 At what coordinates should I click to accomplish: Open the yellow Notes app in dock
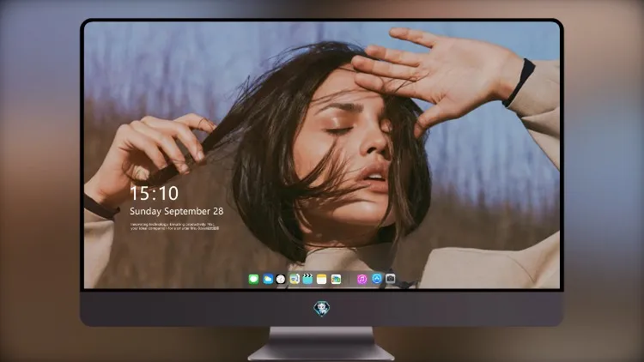(x=322, y=279)
